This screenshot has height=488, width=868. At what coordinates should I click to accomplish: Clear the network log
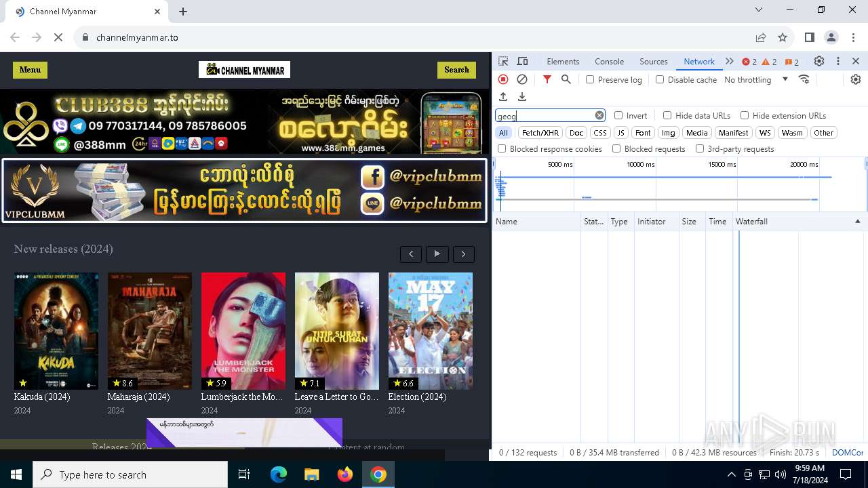(x=522, y=79)
